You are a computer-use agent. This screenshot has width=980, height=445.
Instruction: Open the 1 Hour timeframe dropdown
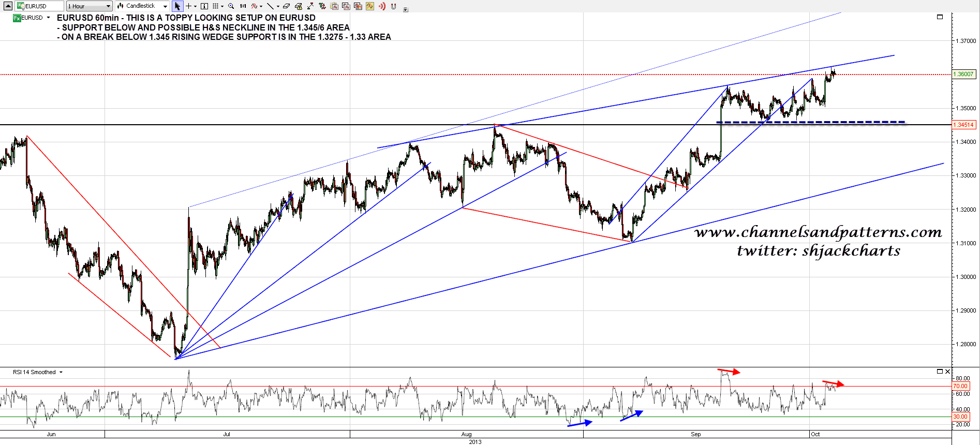click(89, 6)
